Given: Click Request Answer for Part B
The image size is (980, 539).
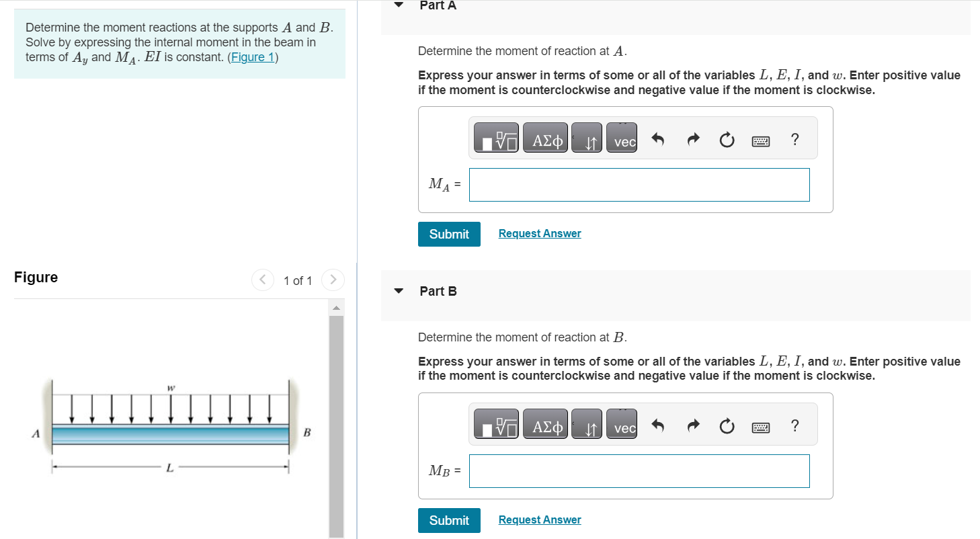Looking at the screenshot, I should click(x=539, y=520).
